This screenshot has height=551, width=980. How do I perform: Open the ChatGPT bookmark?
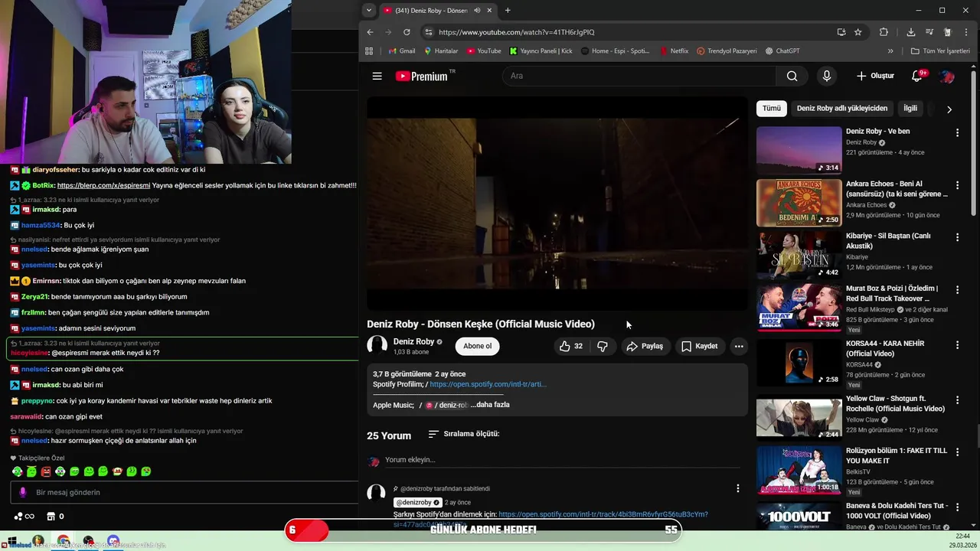point(782,51)
